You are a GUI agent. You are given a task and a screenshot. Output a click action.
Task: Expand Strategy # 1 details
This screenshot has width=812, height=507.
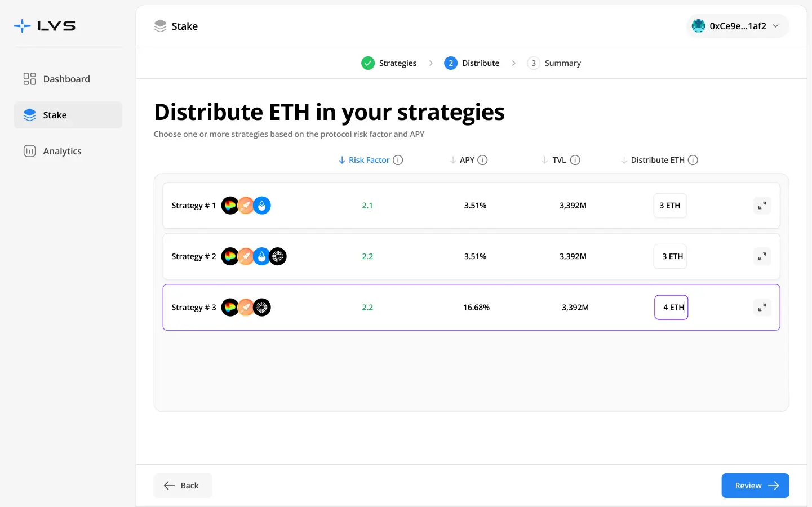[762, 206]
